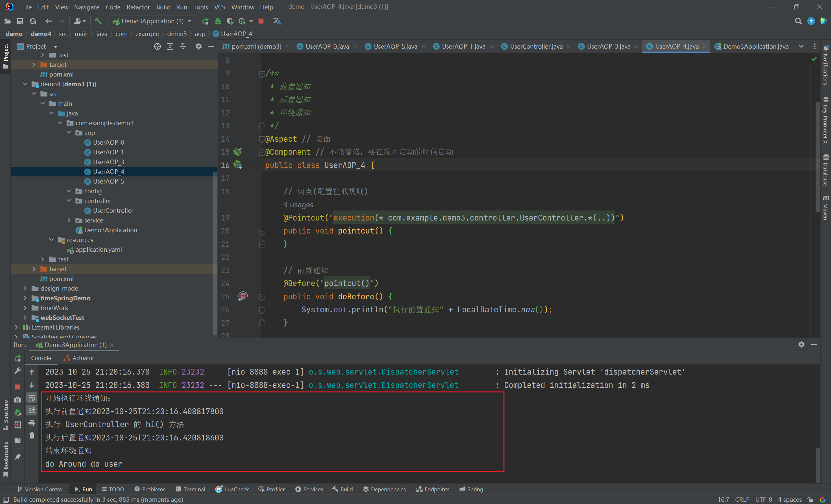Reload all from disk via sync icon
The image size is (831, 504).
(x=33, y=21)
